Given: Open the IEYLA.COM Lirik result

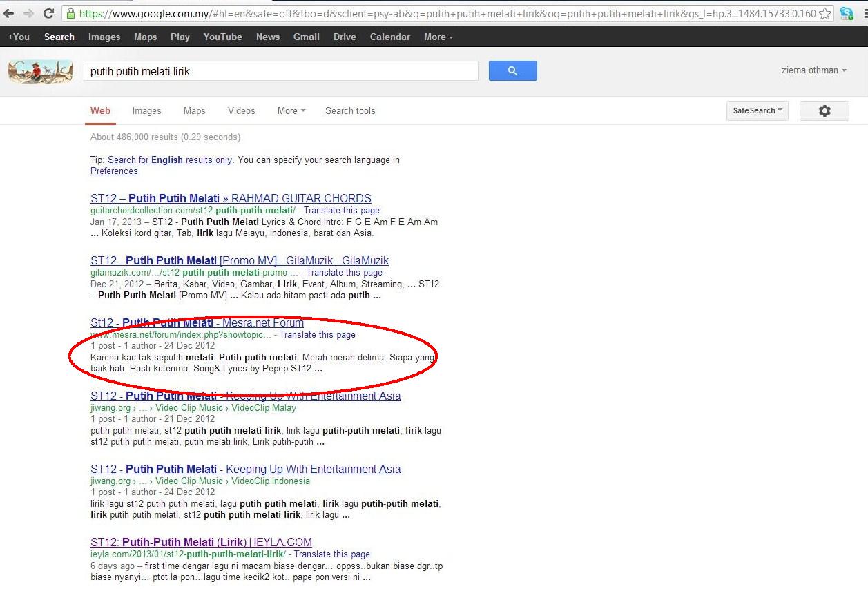Looking at the screenshot, I should (x=201, y=542).
